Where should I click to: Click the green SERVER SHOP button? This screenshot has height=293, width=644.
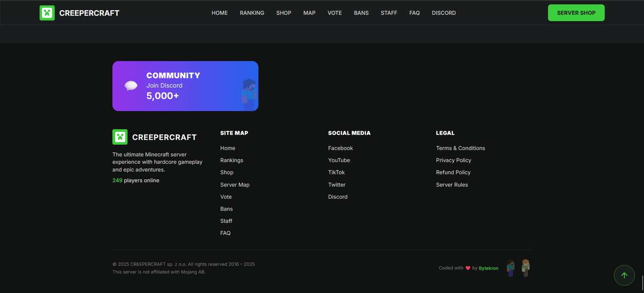(576, 13)
